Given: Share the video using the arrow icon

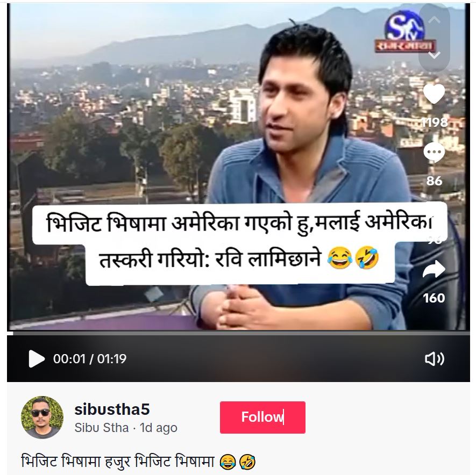Looking at the screenshot, I should tap(434, 269).
